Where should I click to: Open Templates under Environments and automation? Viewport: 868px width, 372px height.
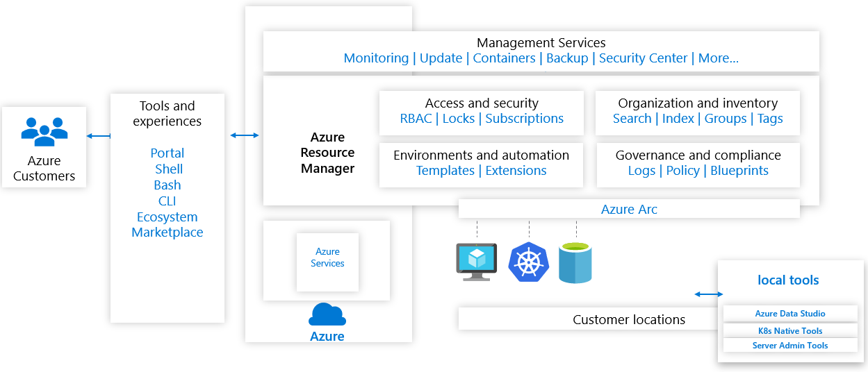coord(445,171)
